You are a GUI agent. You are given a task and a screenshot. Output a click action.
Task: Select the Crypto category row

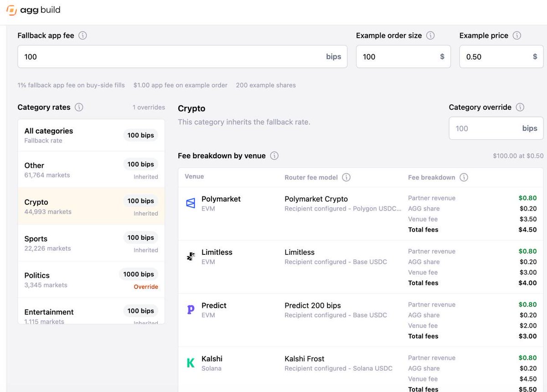(x=91, y=206)
